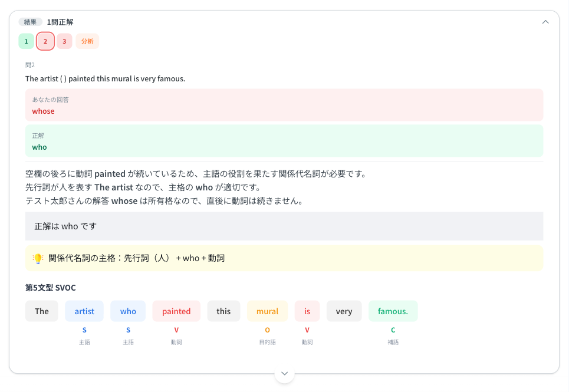Viewport: 569px width, 392px height.
Task: Click the whose answer text in red
Action: coord(43,111)
